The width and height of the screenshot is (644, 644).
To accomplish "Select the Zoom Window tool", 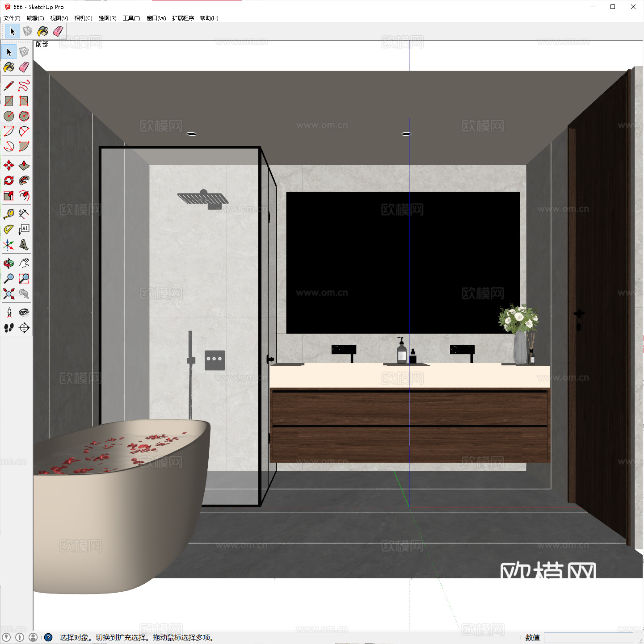I will (x=24, y=279).
